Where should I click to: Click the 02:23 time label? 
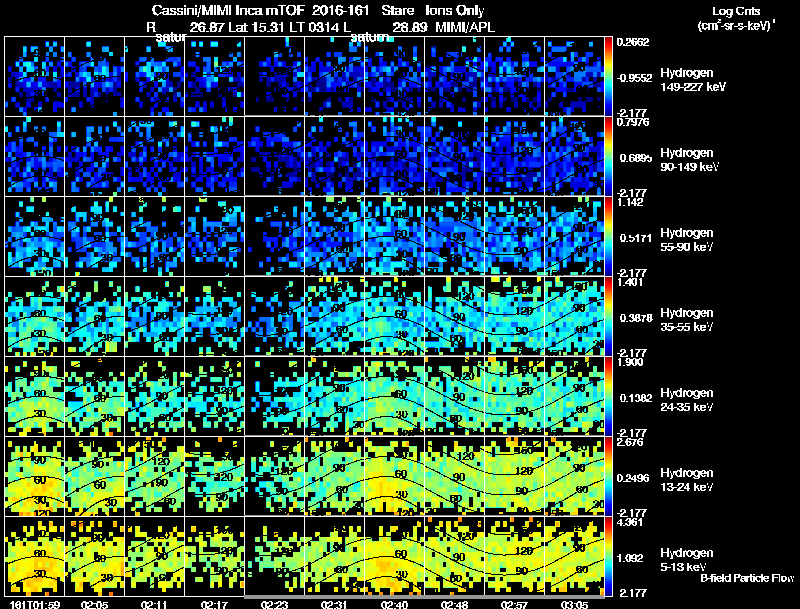(x=274, y=605)
